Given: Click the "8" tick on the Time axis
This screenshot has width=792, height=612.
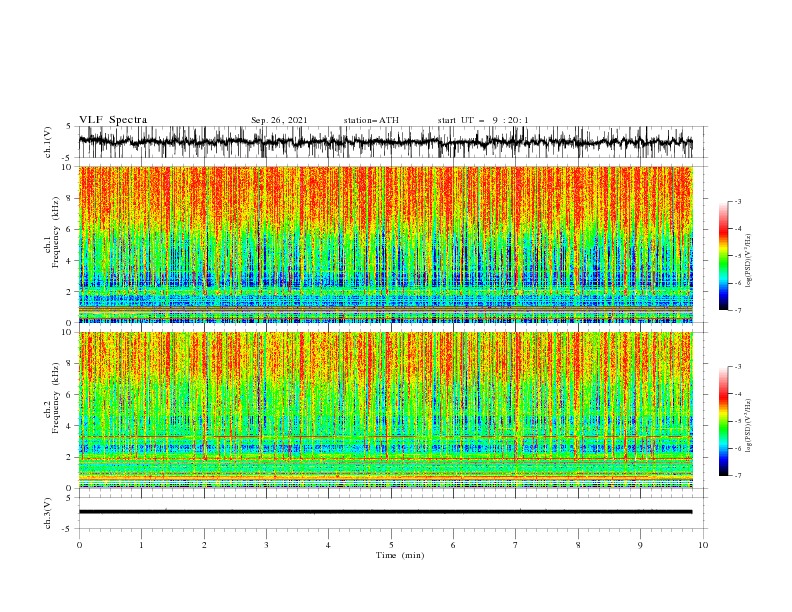Looking at the screenshot, I should pos(578,545).
